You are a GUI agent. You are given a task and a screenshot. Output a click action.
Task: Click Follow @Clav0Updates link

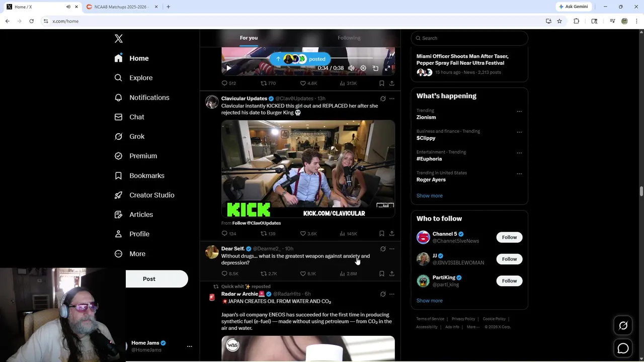click(x=257, y=223)
